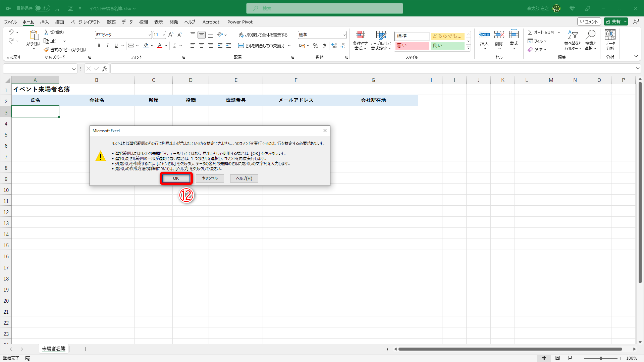Switch to the Insert tab
This screenshot has height=362, width=644.
point(45,22)
